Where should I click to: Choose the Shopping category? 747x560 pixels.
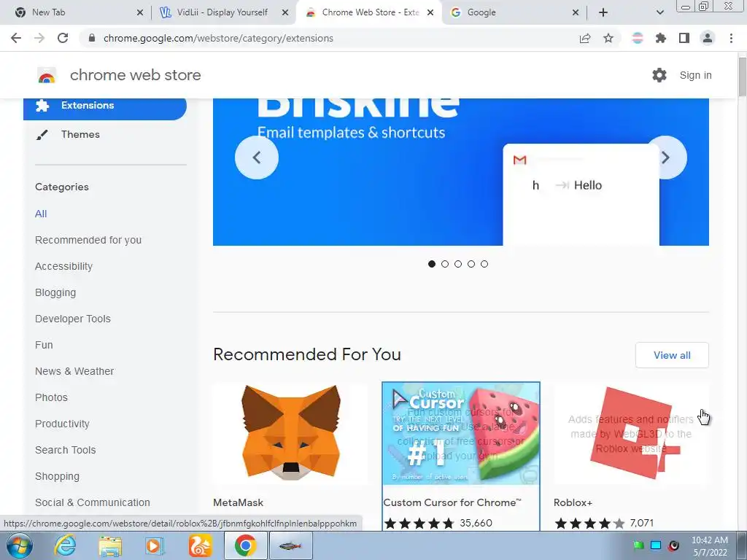click(57, 476)
